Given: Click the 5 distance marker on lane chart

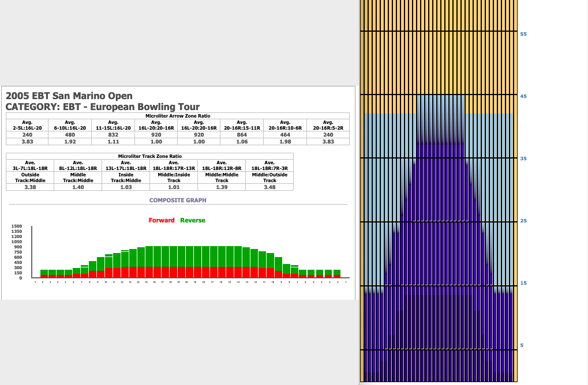Looking at the screenshot, I should pyautogui.click(x=522, y=345).
